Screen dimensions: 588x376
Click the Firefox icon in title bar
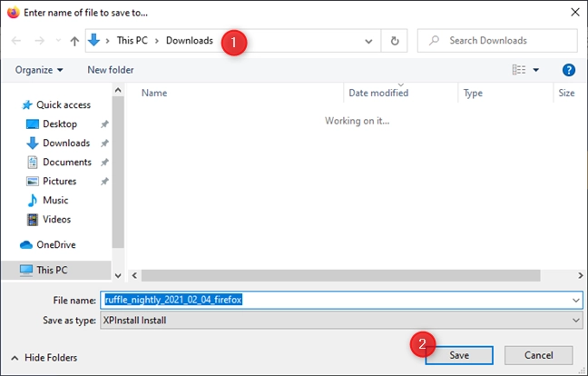[13, 13]
